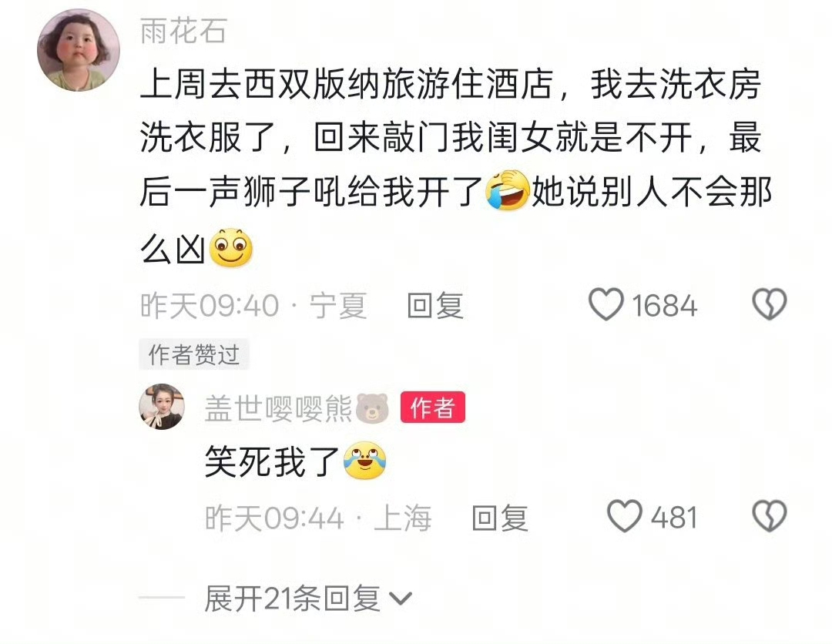The width and height of the screenshot is (832, 644).
Task: Click the 1684 like count
Action: point(664,306)
